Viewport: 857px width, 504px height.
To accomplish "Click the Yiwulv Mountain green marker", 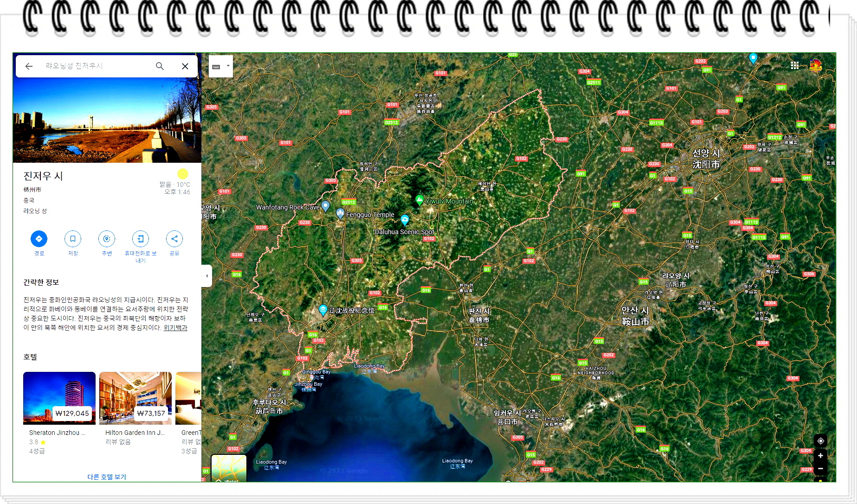I will [419, 200].
